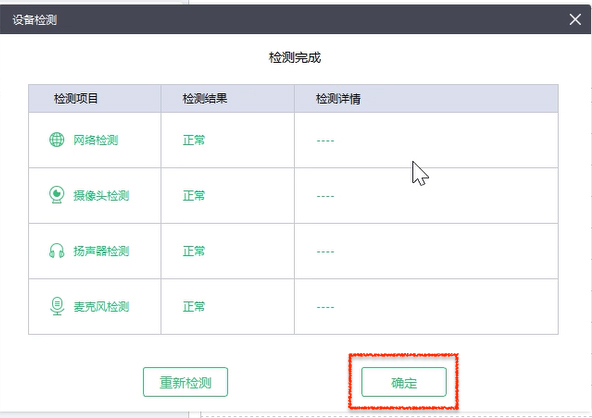Close the 设备检测 dialog with X
Viewport: 592px width, 418px height.
575,19
